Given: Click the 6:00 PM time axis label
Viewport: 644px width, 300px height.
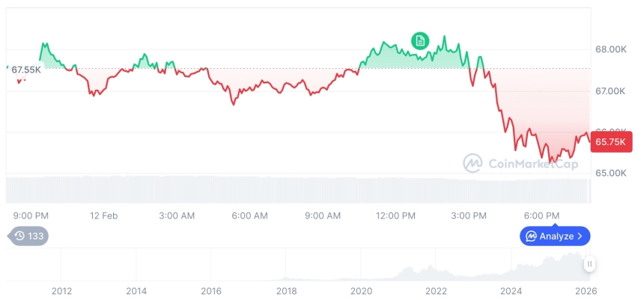Looking at the screenshot, I should 541,215.
